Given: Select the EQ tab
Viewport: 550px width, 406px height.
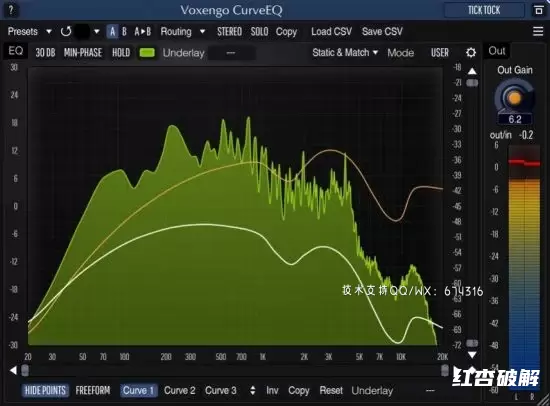Looking at the screenshot, I should (16, 51).
